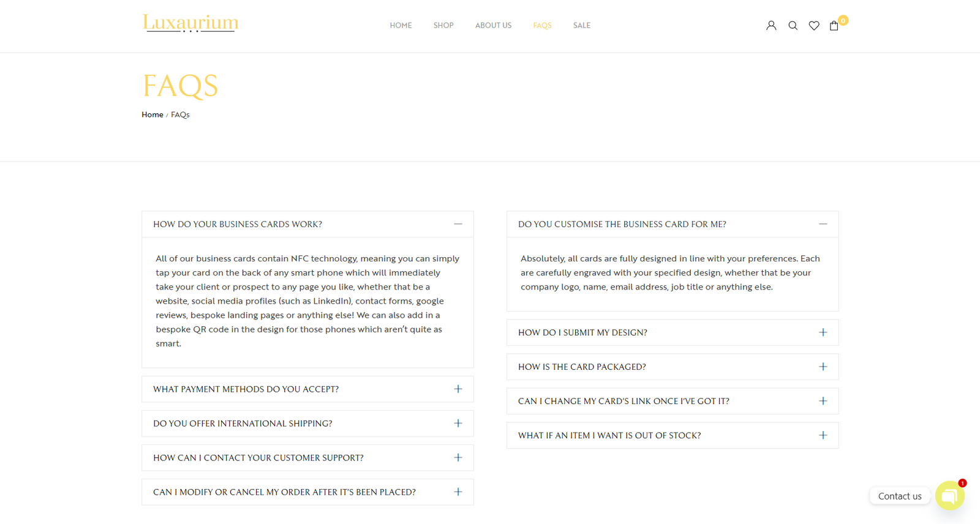The height and width of the screenshot is (524, 980).
Task: Click plus icon for change card's link
Action: [823, 401]
